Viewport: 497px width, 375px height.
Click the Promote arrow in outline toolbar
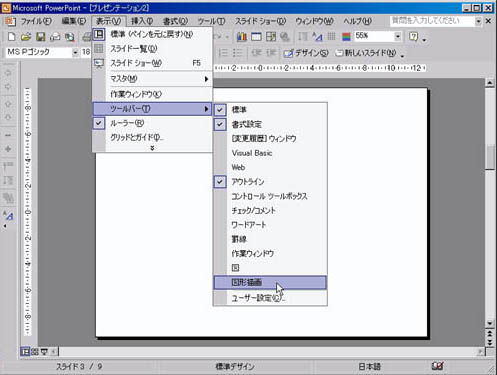(8, 73)
